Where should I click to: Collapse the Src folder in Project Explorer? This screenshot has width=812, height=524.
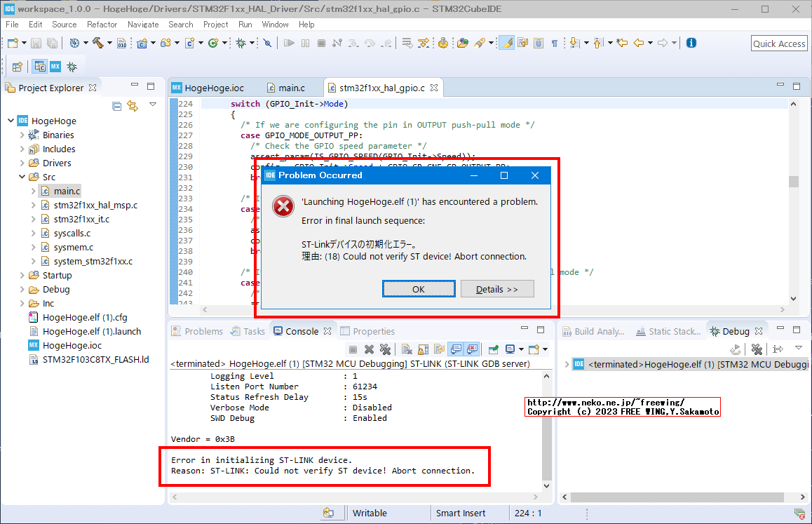click(23, 177)
